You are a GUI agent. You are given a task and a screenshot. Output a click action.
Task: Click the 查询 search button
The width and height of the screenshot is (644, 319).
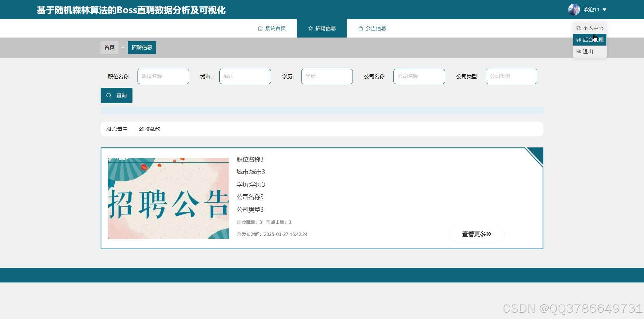[116, 95]
